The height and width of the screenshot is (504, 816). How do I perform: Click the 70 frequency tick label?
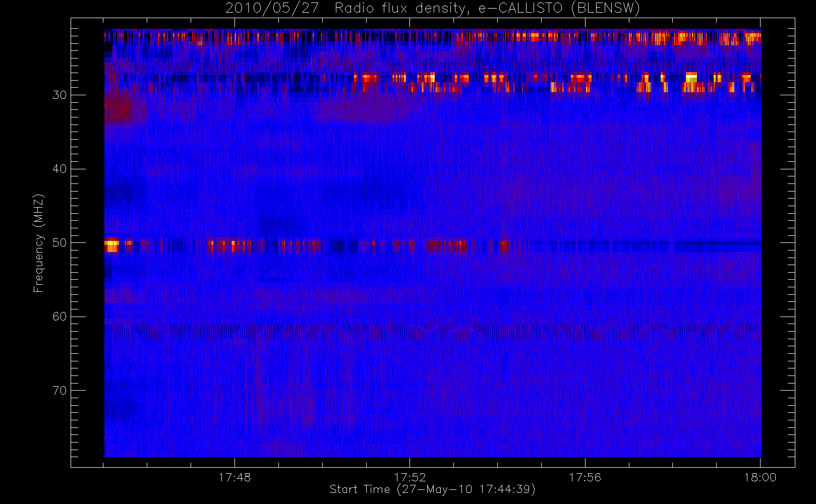click(x=60, y=391)
